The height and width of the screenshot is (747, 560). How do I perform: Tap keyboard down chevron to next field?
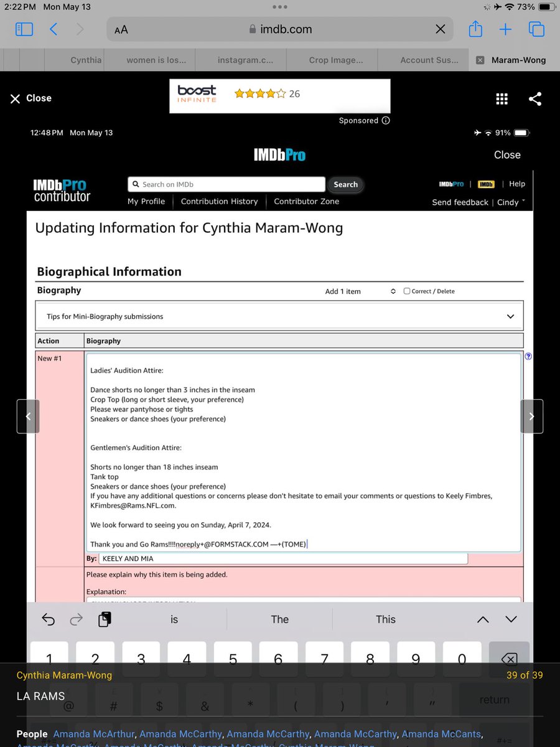click(x=511, y=619)
